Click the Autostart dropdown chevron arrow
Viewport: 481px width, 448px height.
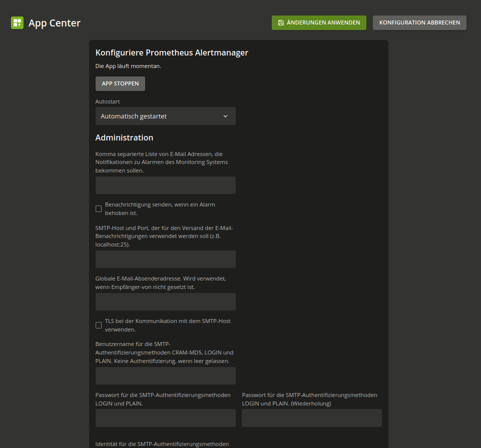click(x=225, y=116)
